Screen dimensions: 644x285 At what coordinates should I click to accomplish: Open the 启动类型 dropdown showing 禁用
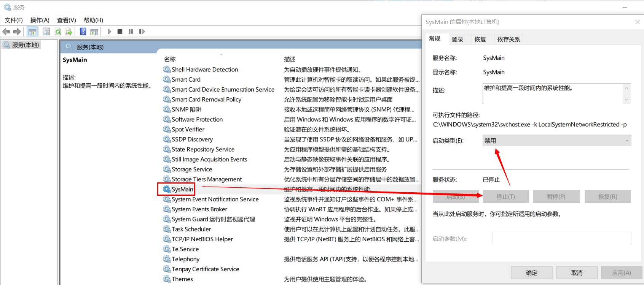[x=557, y=141]
